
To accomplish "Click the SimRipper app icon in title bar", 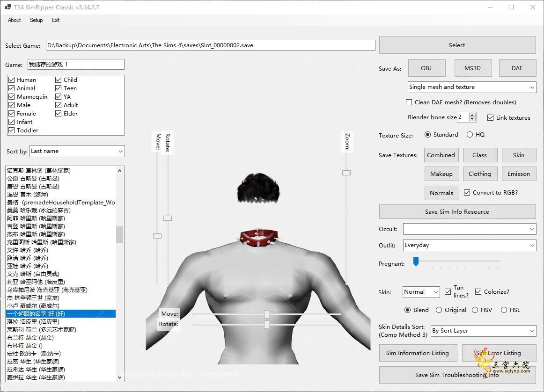I will click(x=7, y=7).
